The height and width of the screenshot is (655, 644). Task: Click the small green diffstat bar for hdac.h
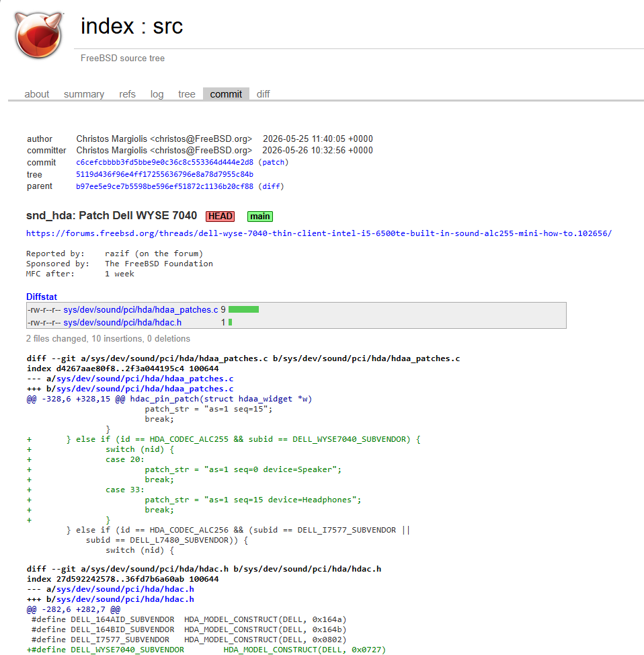click(230, 323)
